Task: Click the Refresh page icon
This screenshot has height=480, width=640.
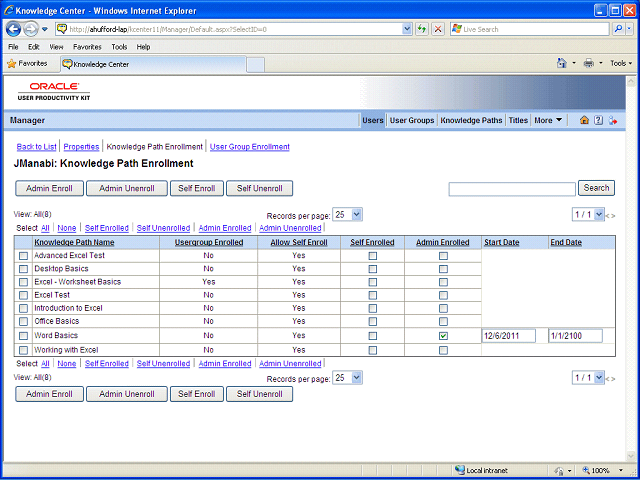Action: point(422,29)
